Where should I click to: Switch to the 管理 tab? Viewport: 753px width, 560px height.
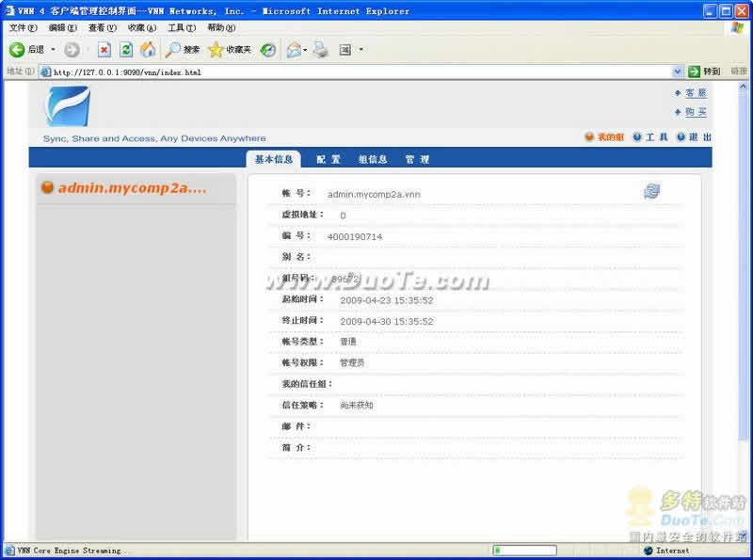[x=417, y=159]
